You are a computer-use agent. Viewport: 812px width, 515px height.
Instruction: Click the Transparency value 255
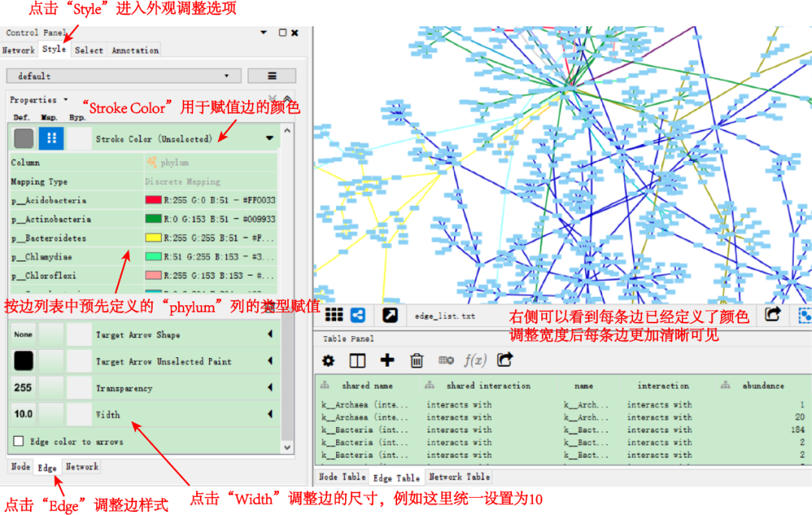(23, 388)
